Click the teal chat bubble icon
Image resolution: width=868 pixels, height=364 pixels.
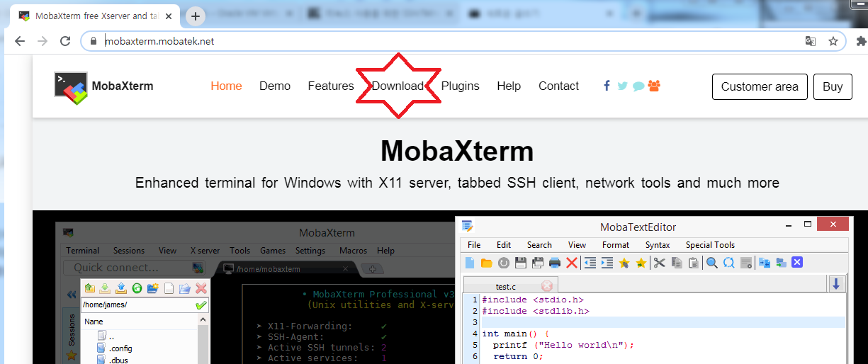[x=638, y=86]
